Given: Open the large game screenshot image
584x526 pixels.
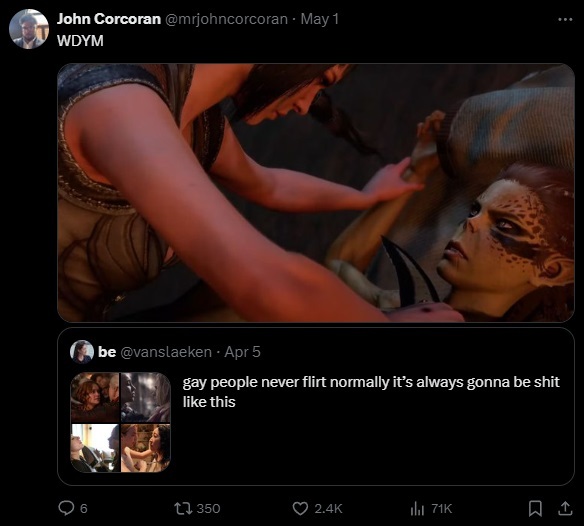Looking at the screenshot, I should [x=316, y=193].
